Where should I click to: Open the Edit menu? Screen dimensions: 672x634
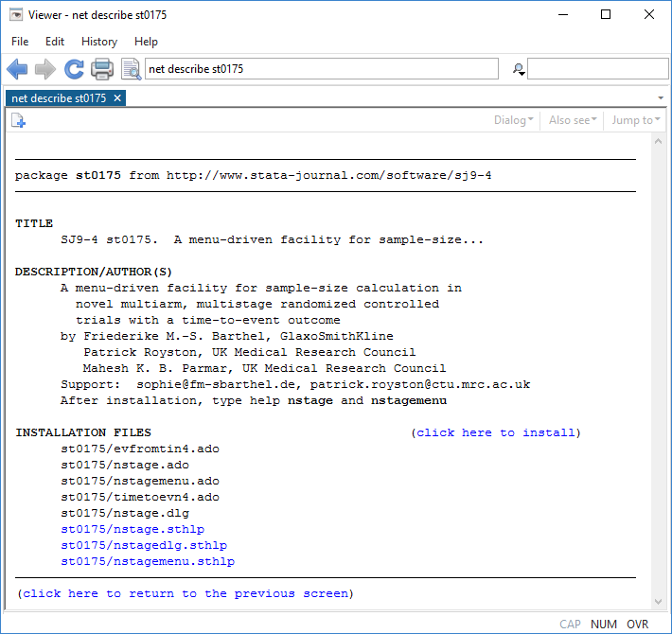[55, 42]
